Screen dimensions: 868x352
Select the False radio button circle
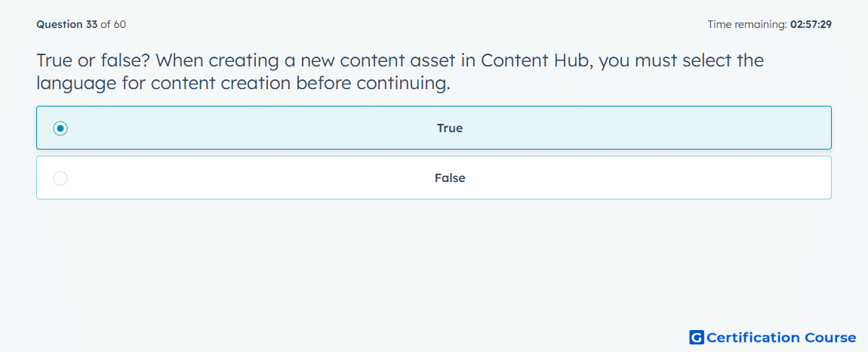[60, 178]
